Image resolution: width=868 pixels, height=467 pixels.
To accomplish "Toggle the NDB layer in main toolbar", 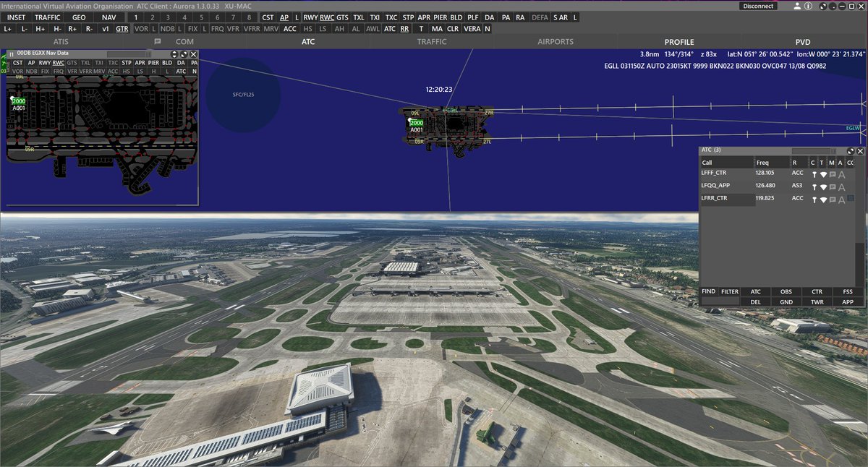I will (167, 29).
